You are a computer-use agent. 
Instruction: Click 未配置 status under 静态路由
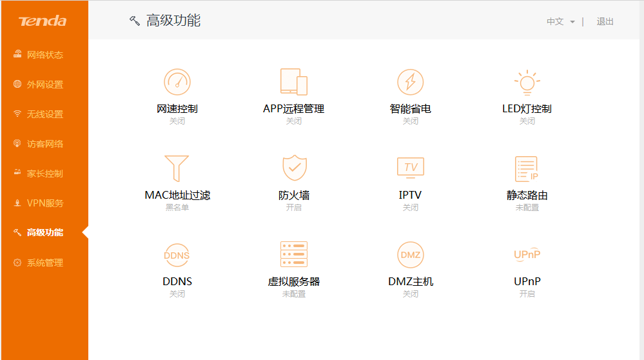click(527, 208)
